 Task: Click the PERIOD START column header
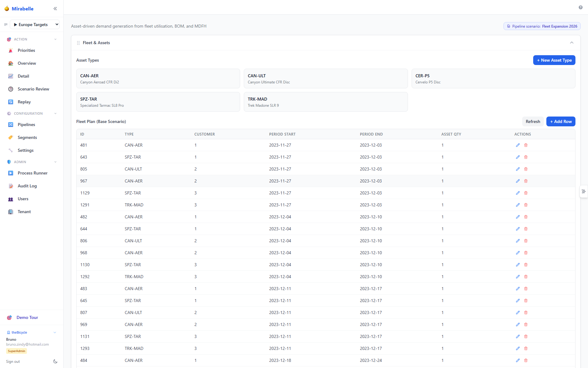tap(282, 134)
